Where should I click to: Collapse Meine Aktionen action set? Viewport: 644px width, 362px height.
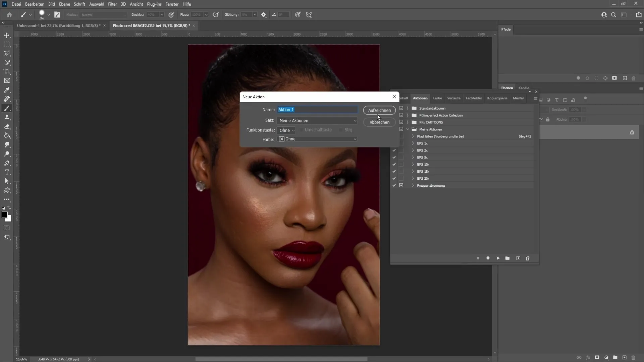click(408, 129)
